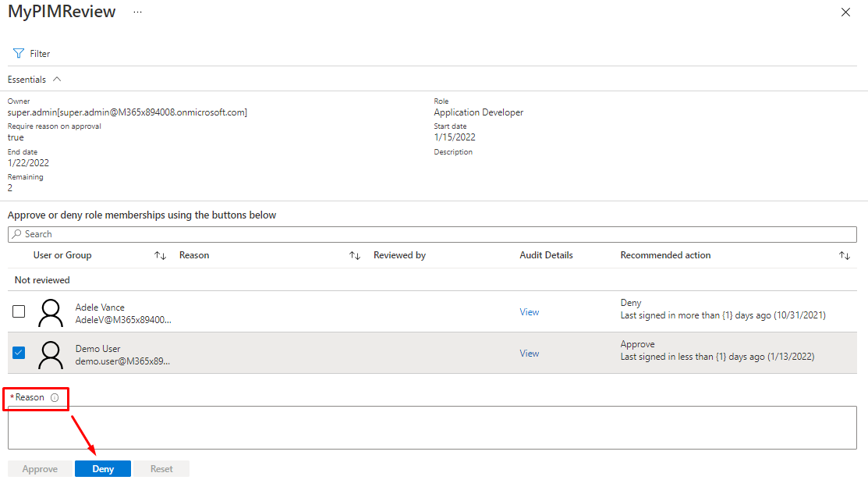Collapse the Essentials section
Screen dimensions: 868x487
[57, 80]
